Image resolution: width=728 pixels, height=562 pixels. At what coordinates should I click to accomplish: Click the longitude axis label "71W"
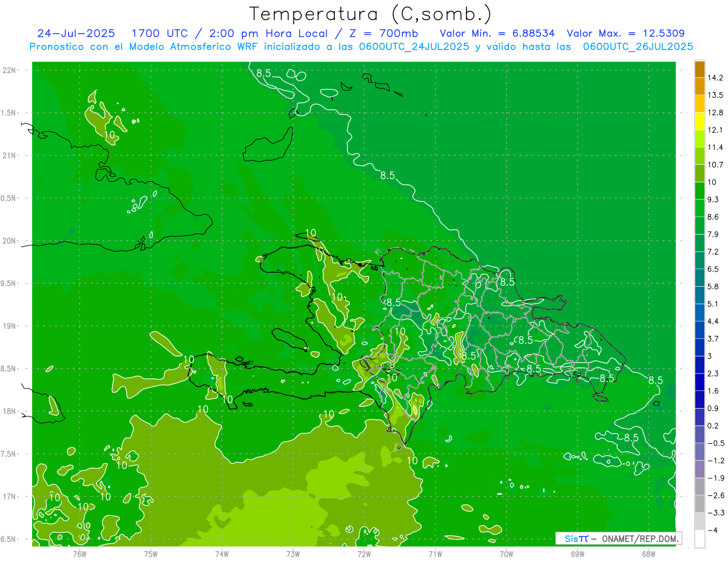(x=435, y=554)
